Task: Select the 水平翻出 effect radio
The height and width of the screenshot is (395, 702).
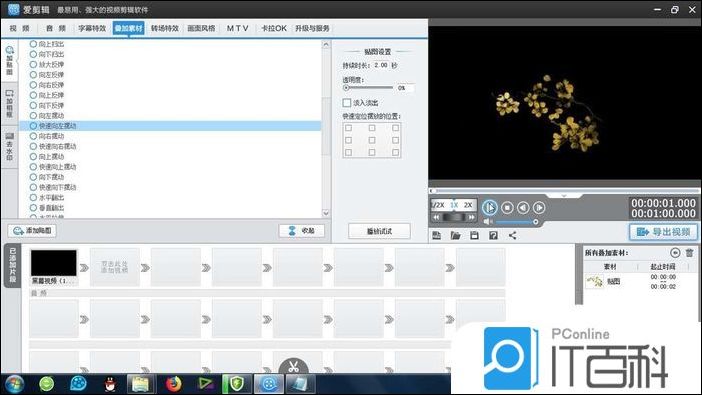Action: click(33, 198)
